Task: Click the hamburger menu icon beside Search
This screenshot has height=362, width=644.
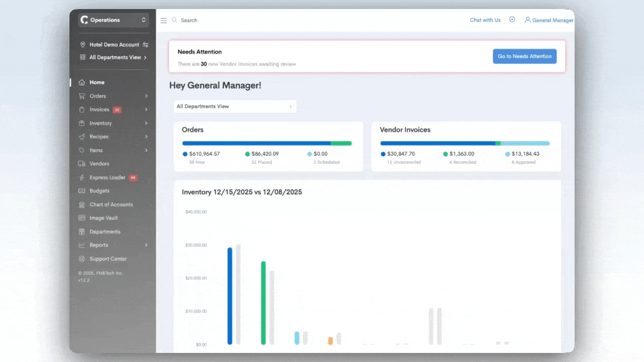Action: tap(164, 21)
